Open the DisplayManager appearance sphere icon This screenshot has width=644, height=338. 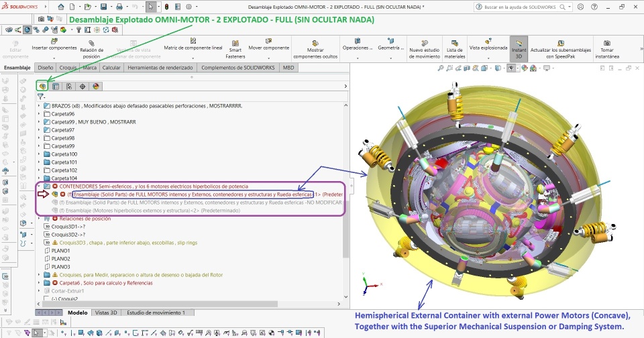tap(96, 86)
